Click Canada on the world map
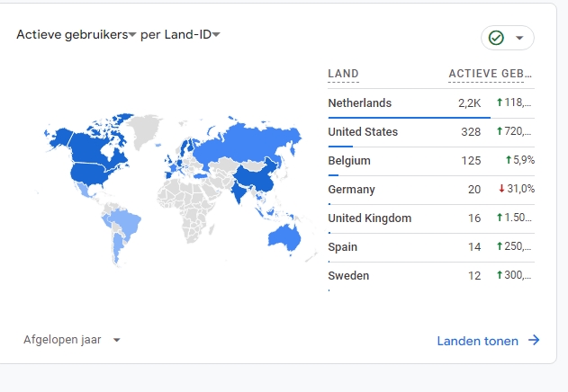 pyautogui.click(x=91, y=148)
